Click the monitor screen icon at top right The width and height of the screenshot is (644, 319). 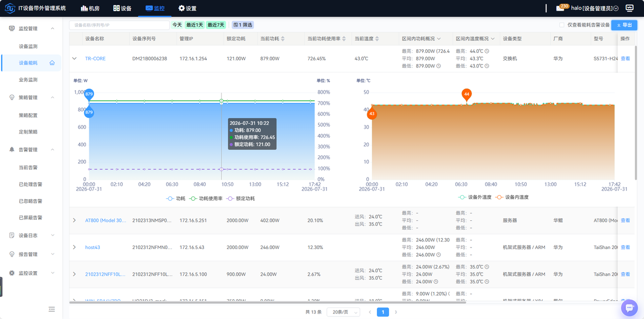(x=629, y=8)
